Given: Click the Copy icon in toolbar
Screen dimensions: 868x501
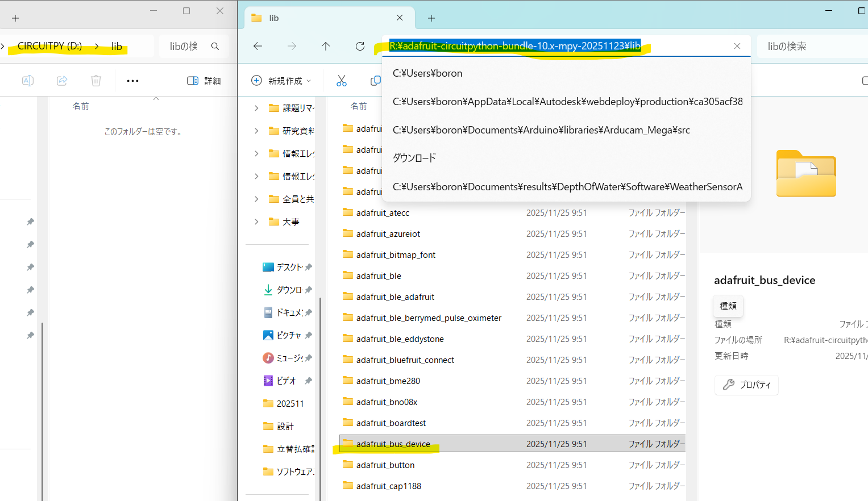Looking at the screenshot, I should point(375,81).
